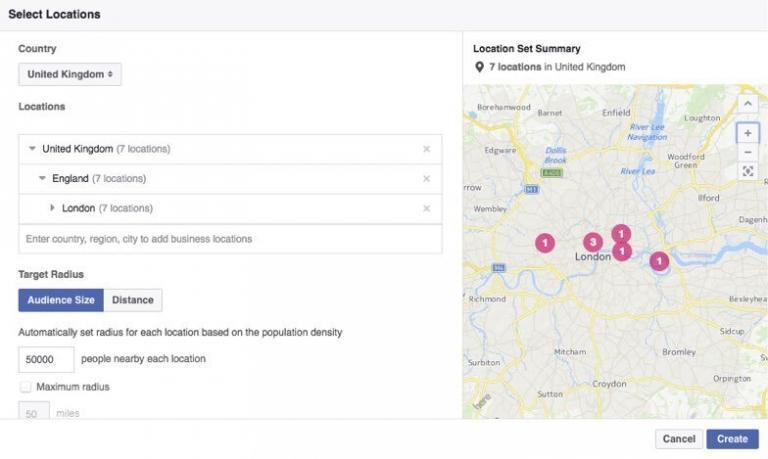Enable the Maximum radius checkbox
This screenshot has height=459, width=768.
click(25, 387)
